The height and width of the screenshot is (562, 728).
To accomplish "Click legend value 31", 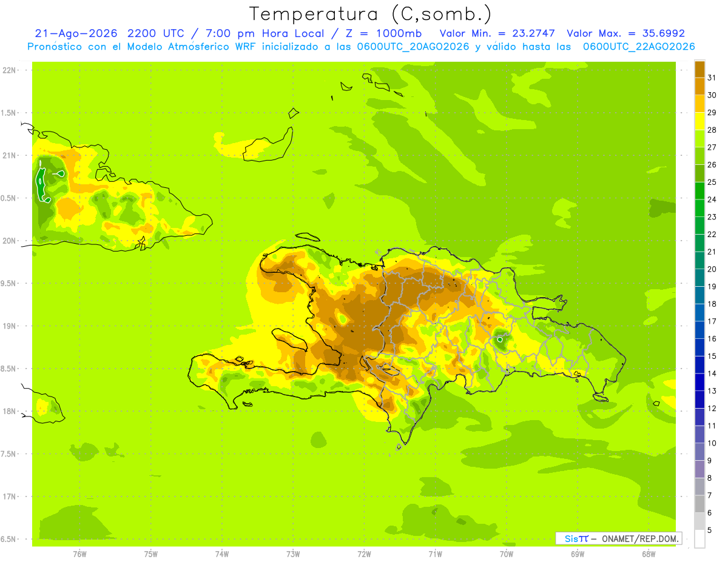I will (x=712, y=78).
